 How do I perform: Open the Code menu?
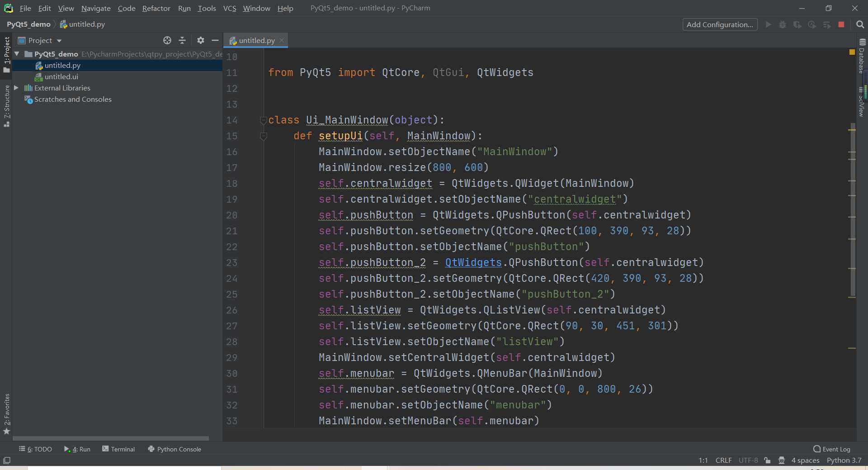127,8
